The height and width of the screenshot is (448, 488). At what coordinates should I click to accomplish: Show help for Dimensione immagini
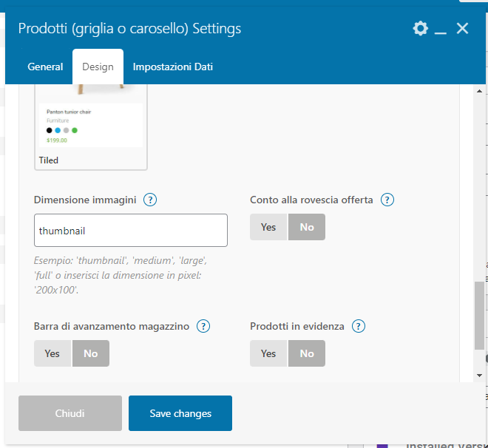click(150, 200)
